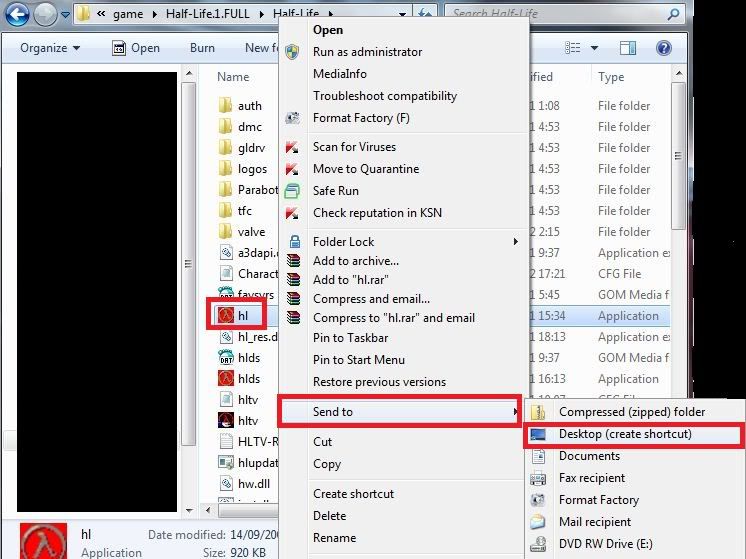Select the auth folder

240,106
